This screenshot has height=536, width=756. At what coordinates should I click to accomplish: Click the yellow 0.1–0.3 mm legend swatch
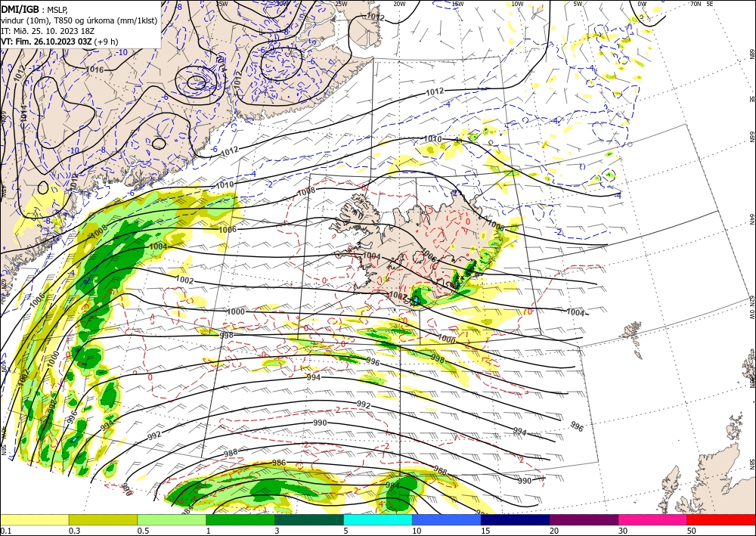(34, 519)
